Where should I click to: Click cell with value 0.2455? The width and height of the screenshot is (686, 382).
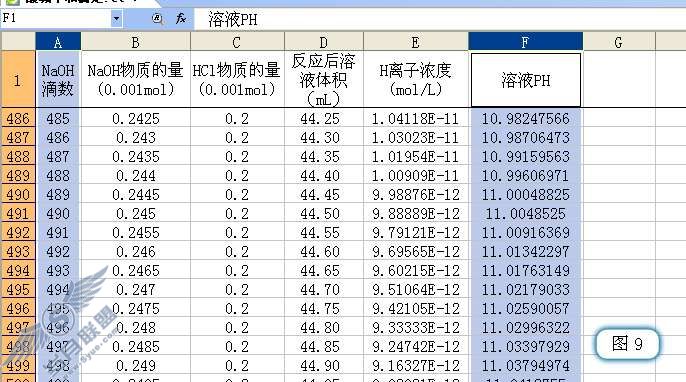click(x=136, y=232)
